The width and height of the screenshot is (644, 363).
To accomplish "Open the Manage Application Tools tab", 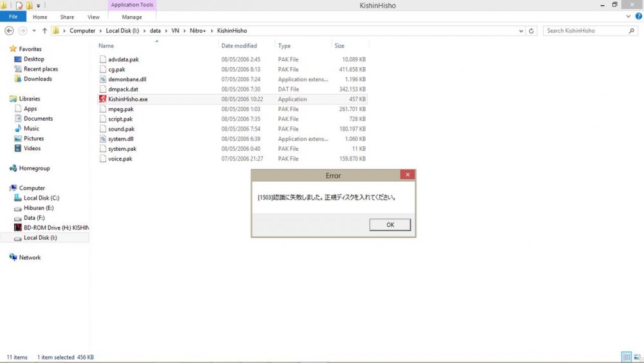I will pyautogui.click(x=132, y=17).
